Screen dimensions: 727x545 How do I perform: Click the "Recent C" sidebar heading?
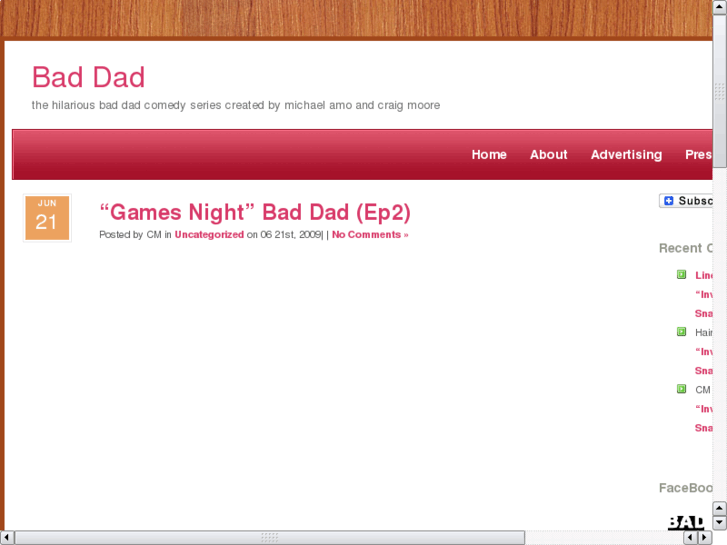click(x=686, y=248)
